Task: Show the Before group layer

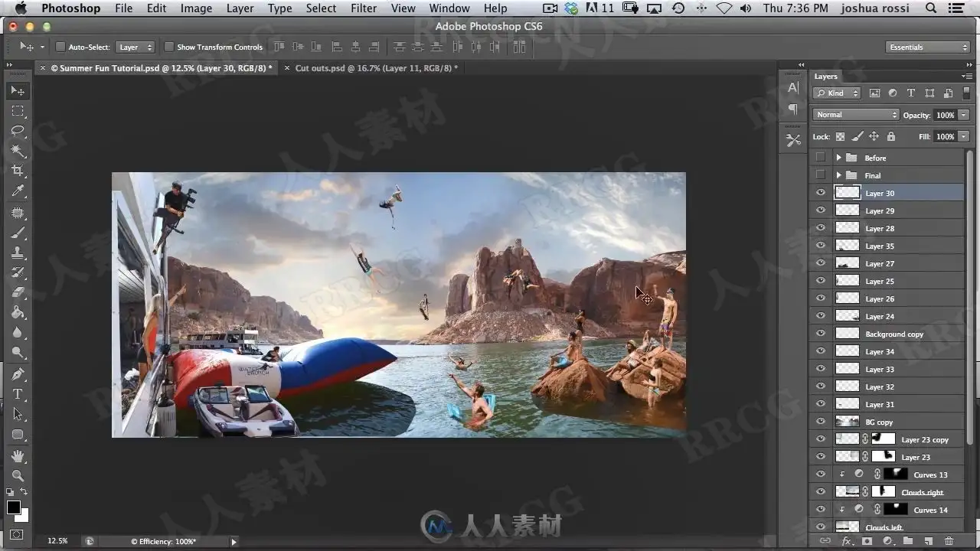Action: pyautogui.click(x=821, y=158)
